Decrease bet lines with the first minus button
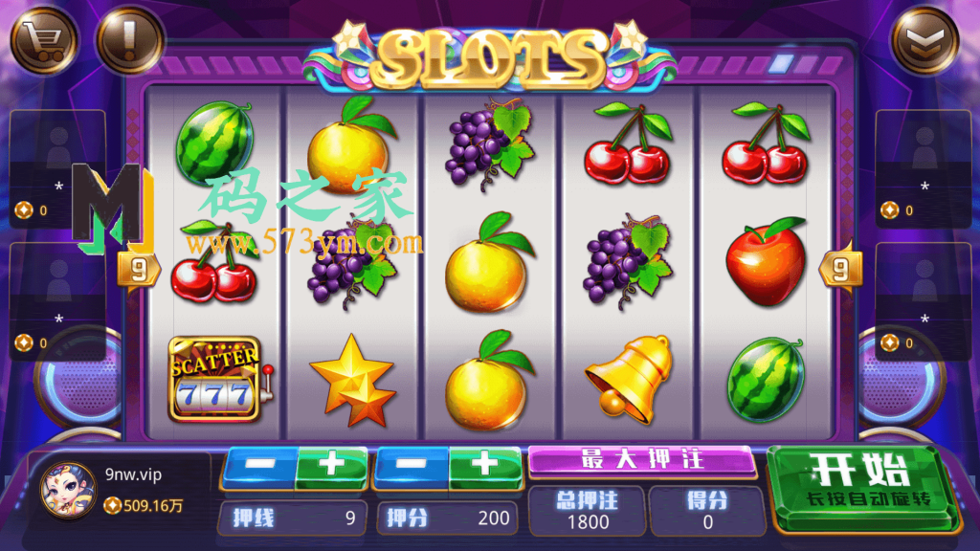 pyautogui.click(x=259, y=467)
